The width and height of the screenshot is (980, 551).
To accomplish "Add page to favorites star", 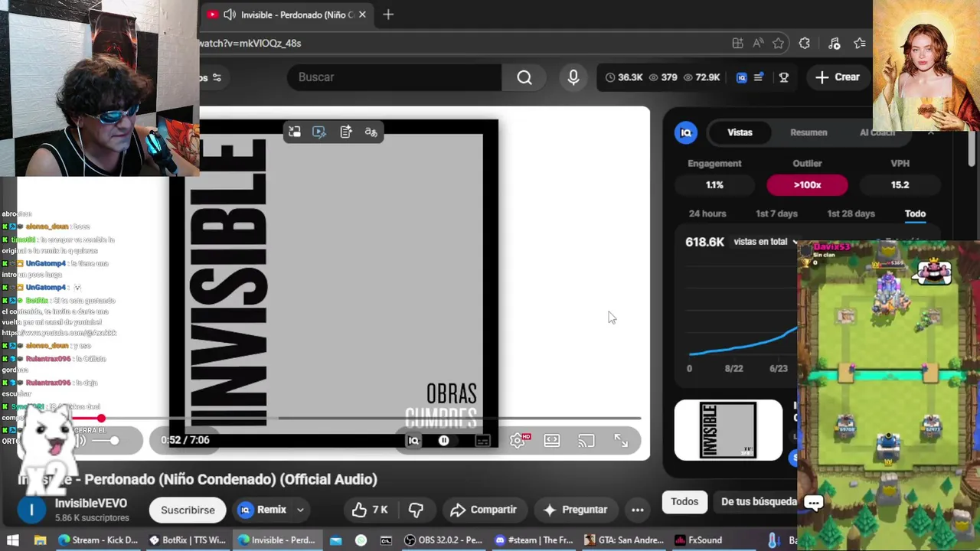I will (778, 44).
